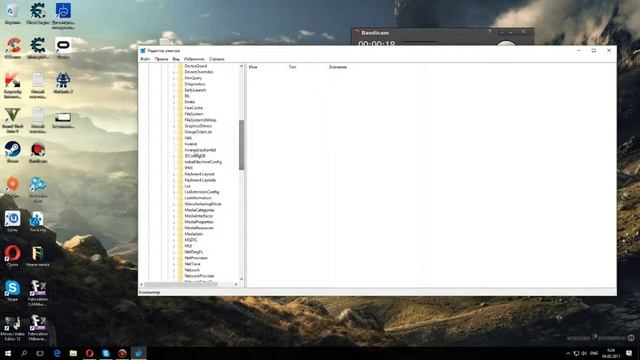Open Task View on the taskbar
Viewport: 640px width, 360px height.
click(x=40, y=353)
